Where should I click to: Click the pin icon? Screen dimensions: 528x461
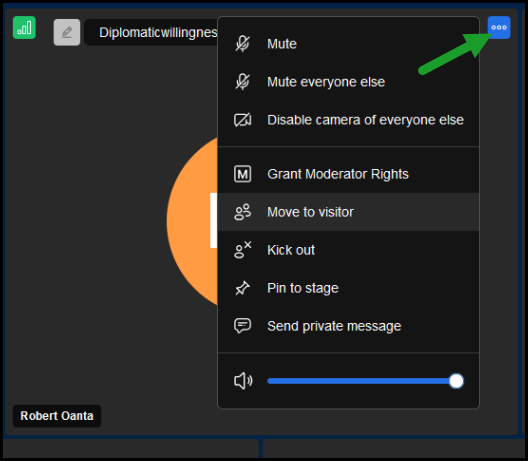(242, 288)
